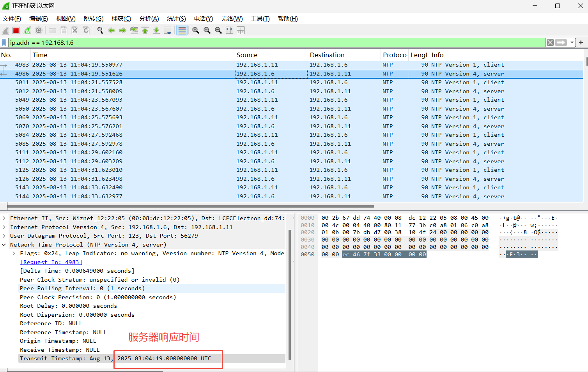The image size is (588, 372).
Task: Zoom in on packet list text
Action: 196,30
